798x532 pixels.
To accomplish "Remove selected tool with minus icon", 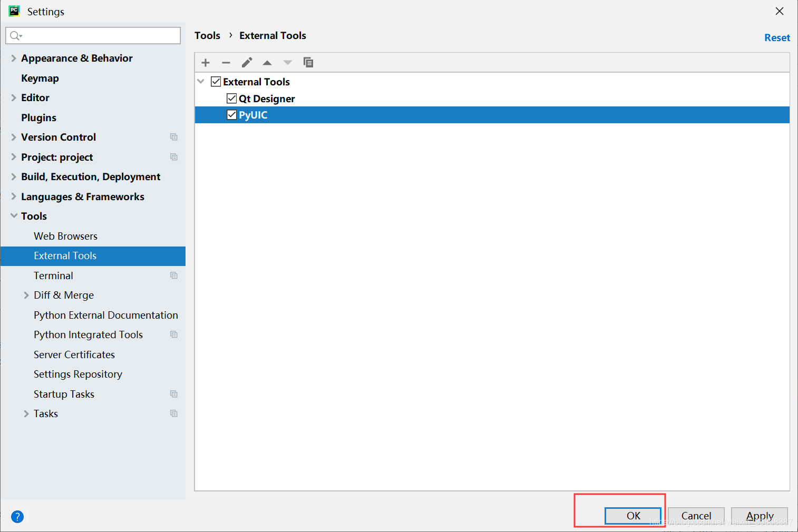I will point(226,63).
